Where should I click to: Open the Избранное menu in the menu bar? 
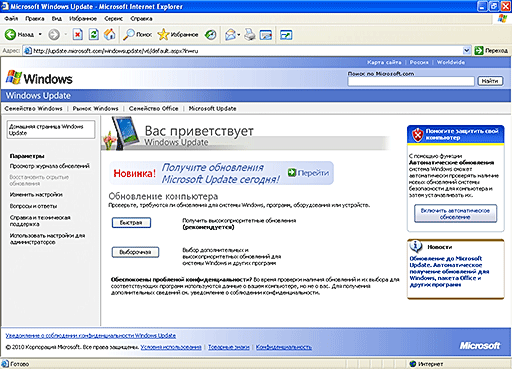83,19
